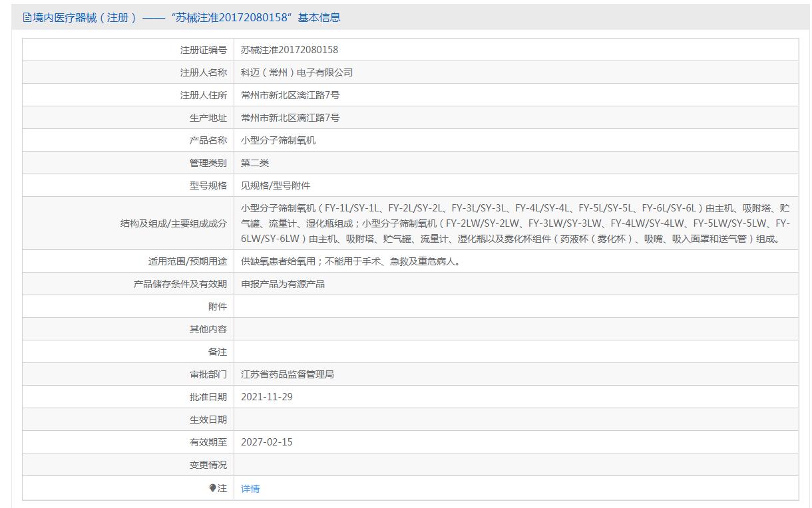Select product name 小型分子筛制氧机
The image size is (812, 508).
click(278, 140)
